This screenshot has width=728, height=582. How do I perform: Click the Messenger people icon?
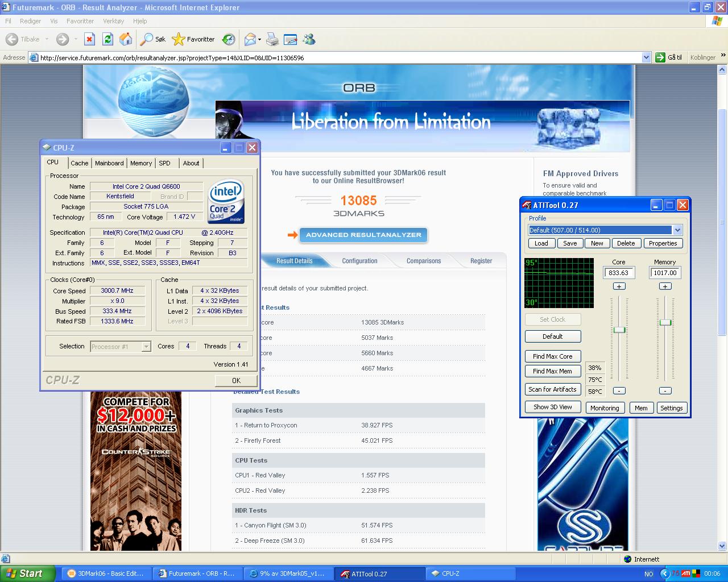tap(309, 39)
